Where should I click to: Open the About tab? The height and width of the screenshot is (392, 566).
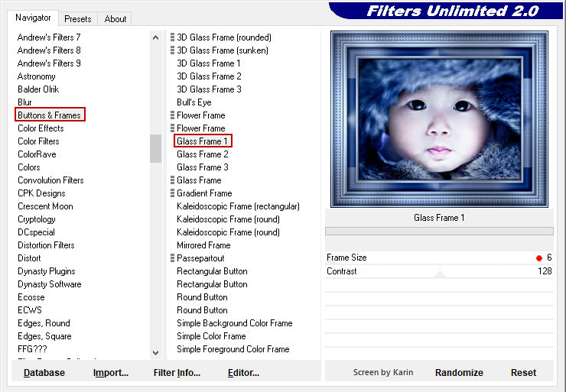pyautogui.click(x=115, y=18)
